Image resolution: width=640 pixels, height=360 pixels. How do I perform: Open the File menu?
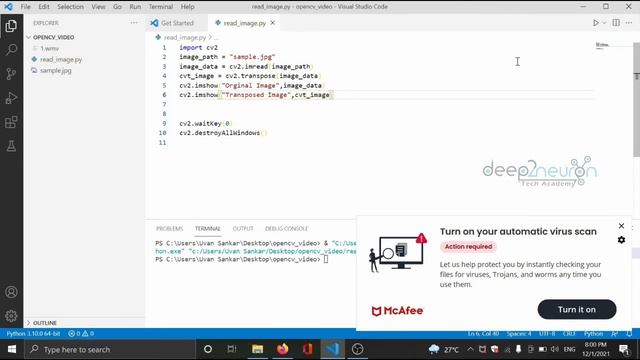click(25, 7)
